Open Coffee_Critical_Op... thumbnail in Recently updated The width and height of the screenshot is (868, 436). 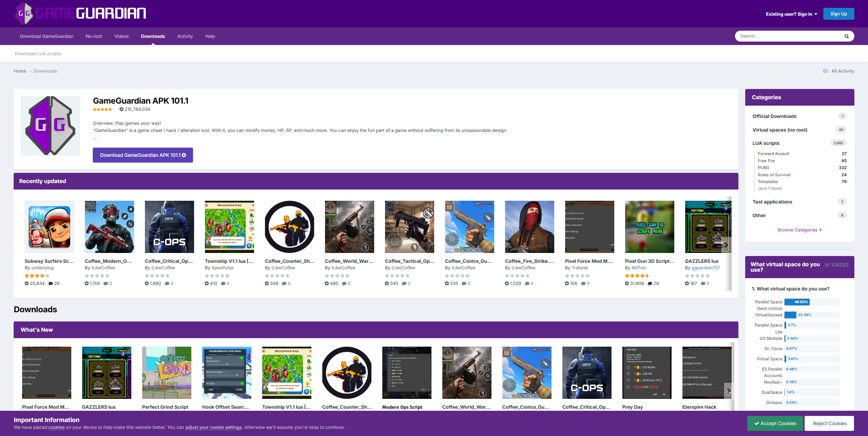pos(170,227)
